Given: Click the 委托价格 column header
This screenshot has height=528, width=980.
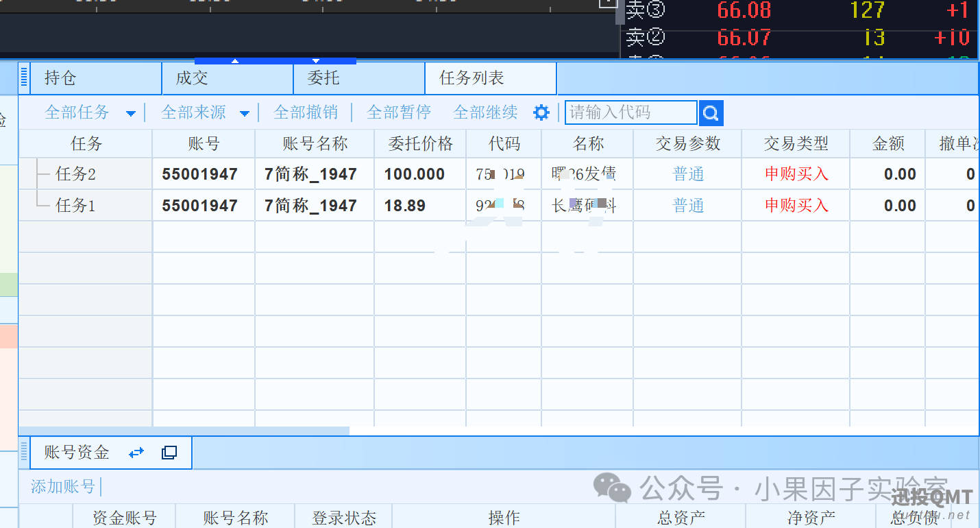Looking at the screenshot, I should [x=420, y=144].
